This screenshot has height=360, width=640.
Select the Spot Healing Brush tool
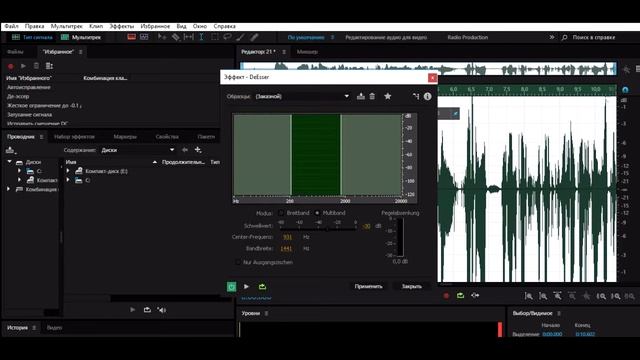click(x=254, y=37)
